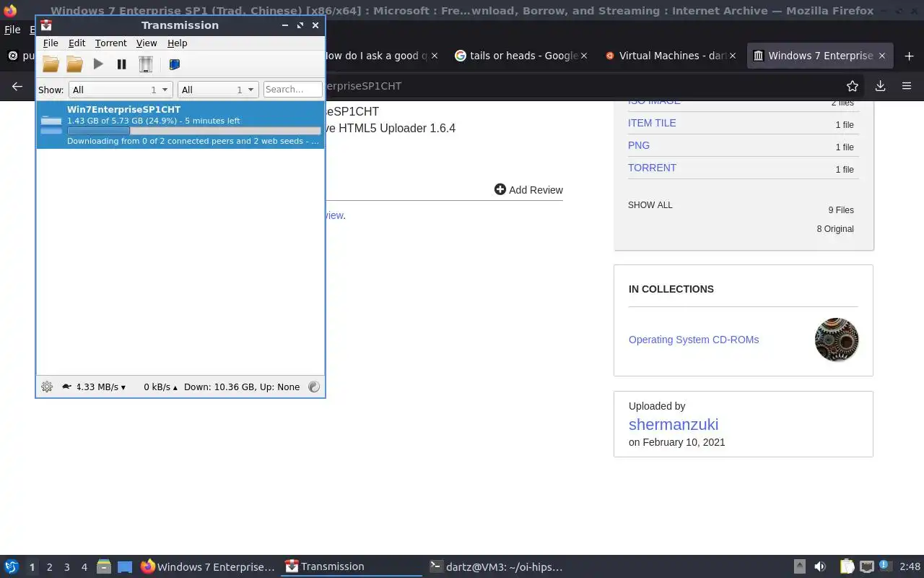Switch to dartz@VM3 terminal taskbar entry
Image resolution: width=924 pixels, height=578 pixels.
pos(495,567)
